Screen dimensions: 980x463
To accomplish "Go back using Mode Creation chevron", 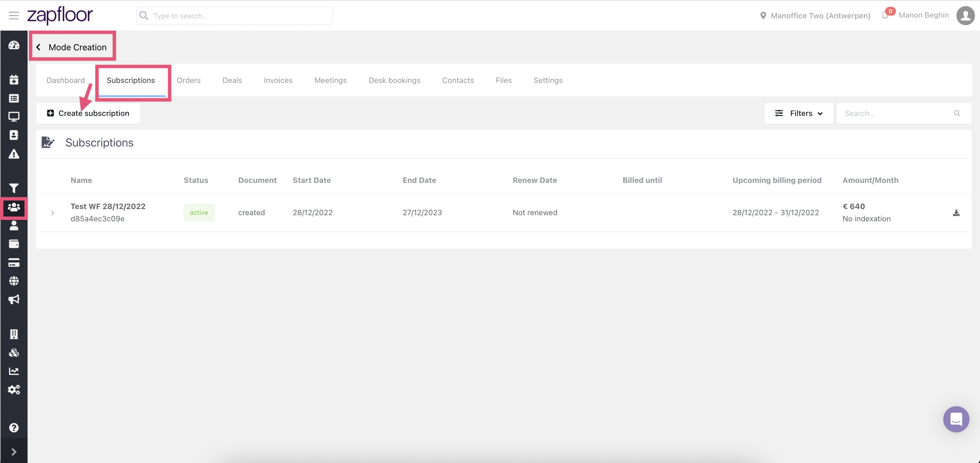I will tap(38, 47).
